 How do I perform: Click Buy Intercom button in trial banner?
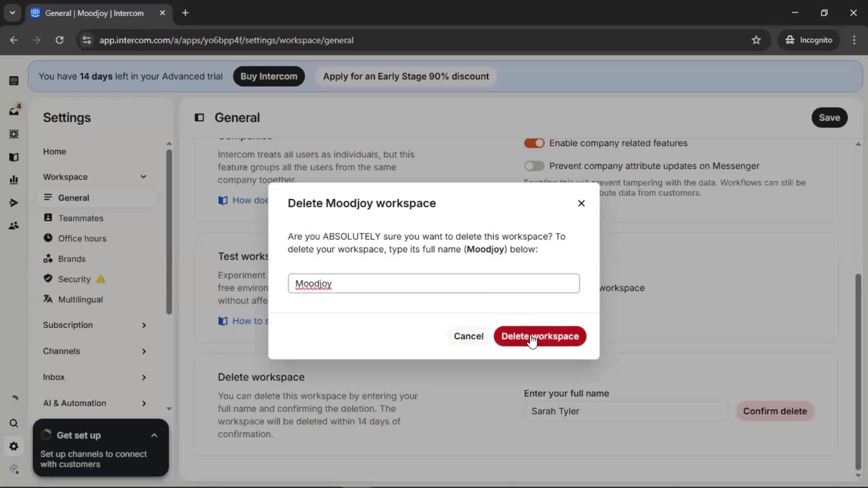click(269, 76)
